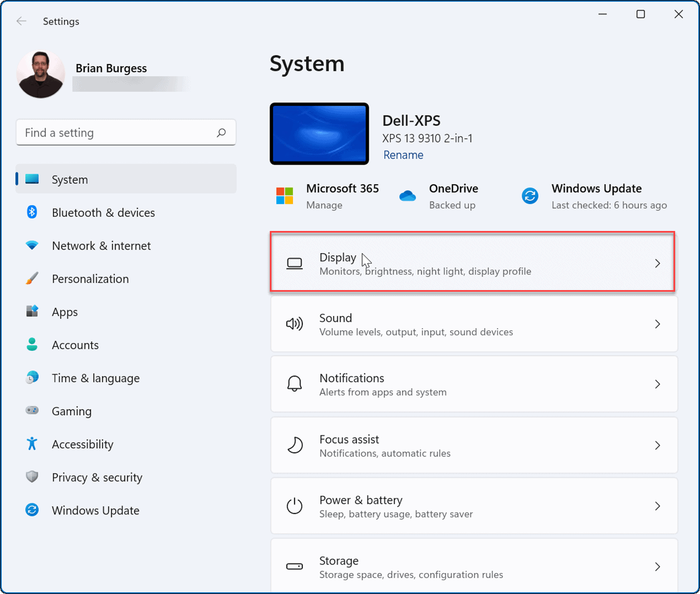Expand the Display settings chevron
Viewport: 700px width, 594px height.
pyautogui.click(x=657, y=264)
